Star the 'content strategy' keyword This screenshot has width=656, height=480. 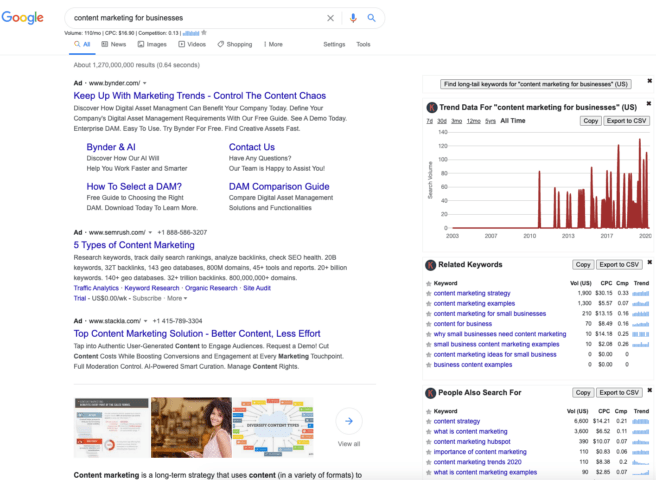(x=428, y=421)
